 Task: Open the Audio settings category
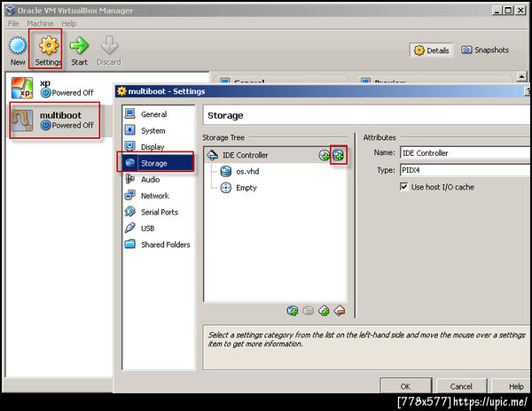[158, 179]
